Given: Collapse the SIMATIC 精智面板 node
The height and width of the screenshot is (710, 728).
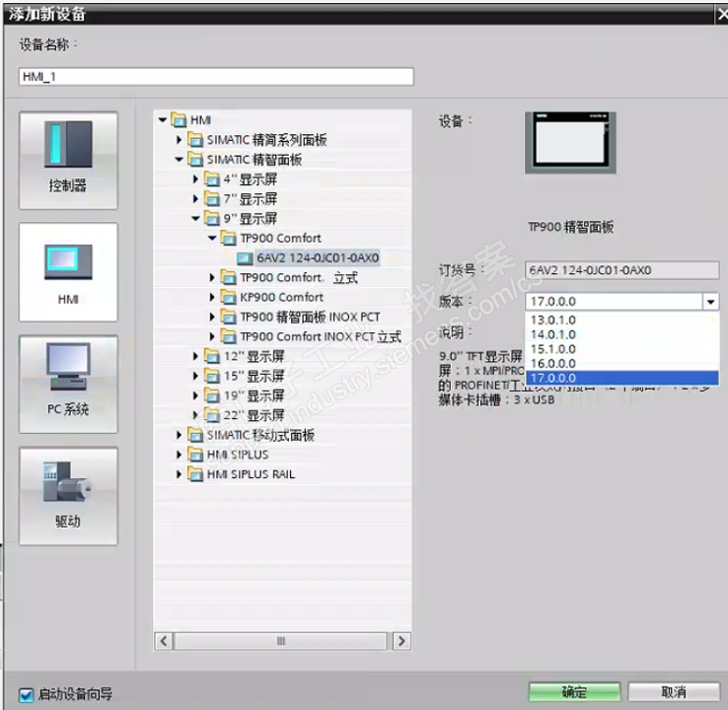Looking at the screenshot, I should point(180,160).
